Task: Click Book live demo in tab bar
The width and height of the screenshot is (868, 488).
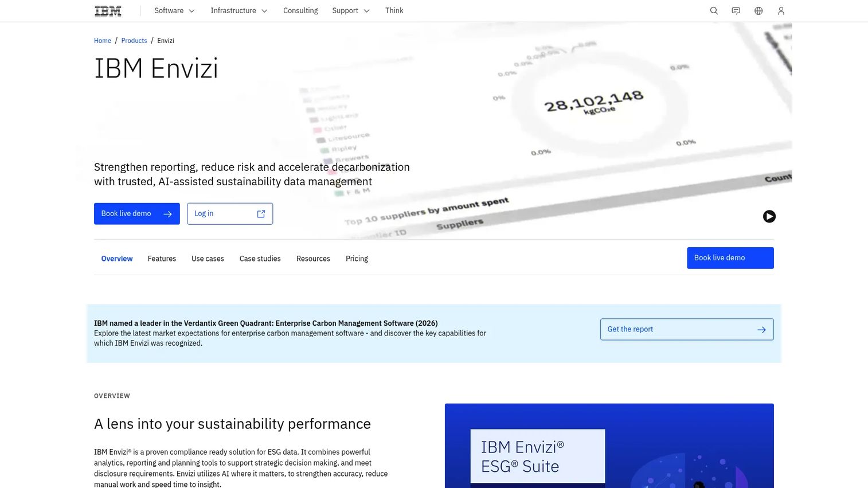Action: click(x=730, y=258)
